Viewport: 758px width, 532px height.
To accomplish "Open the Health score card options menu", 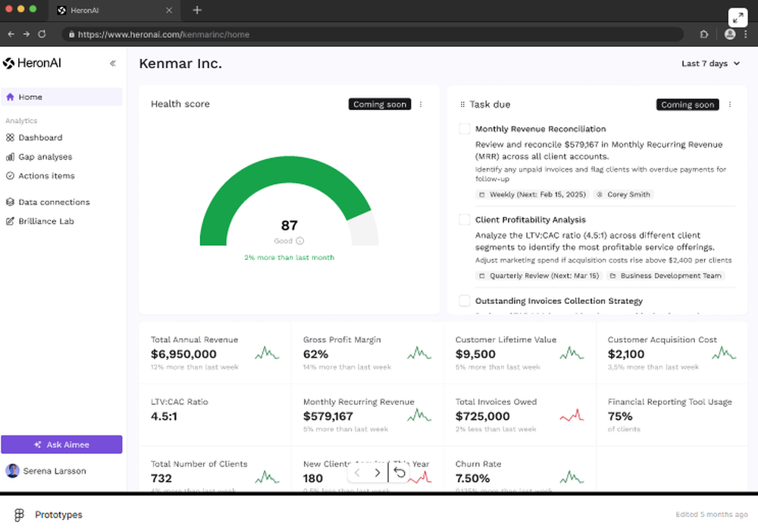I will pos(421,105).
